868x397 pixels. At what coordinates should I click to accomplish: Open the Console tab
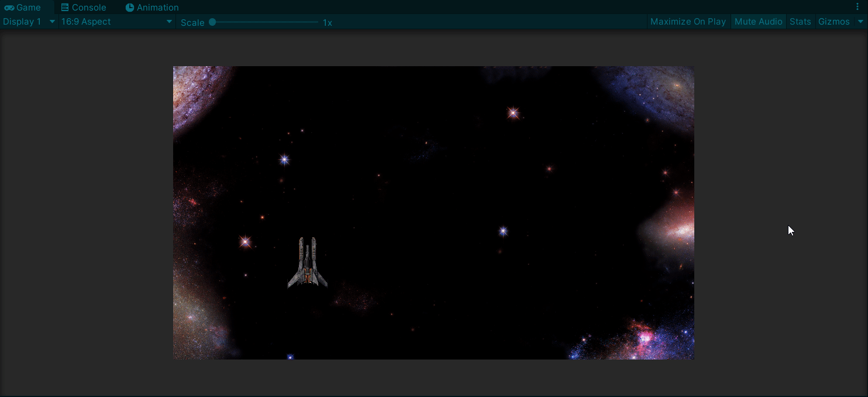(x=84, y=8)
